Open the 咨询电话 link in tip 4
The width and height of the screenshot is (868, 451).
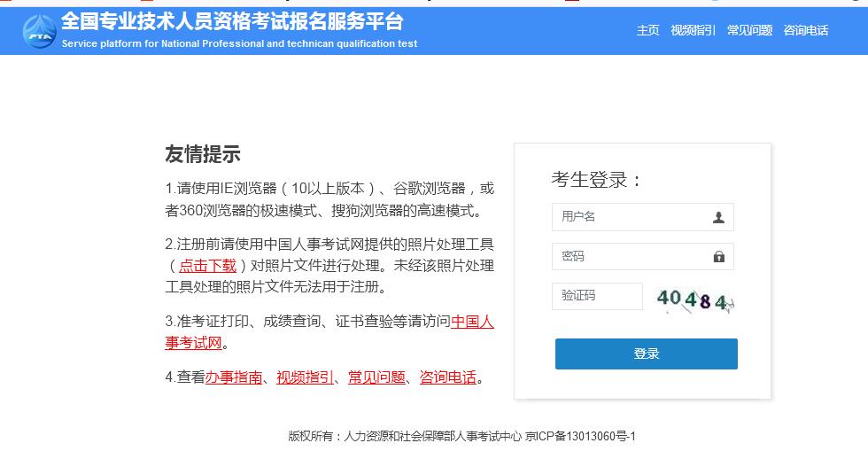(x=448, y=377)
